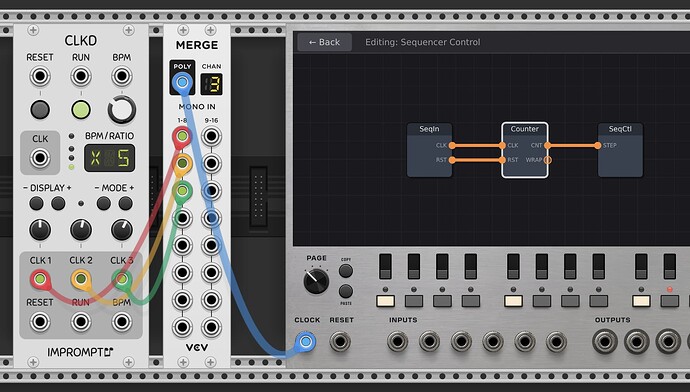Click the BPM input jack at top of CLKD
This screenshot has height=392, width=690.
coord(122,77)
